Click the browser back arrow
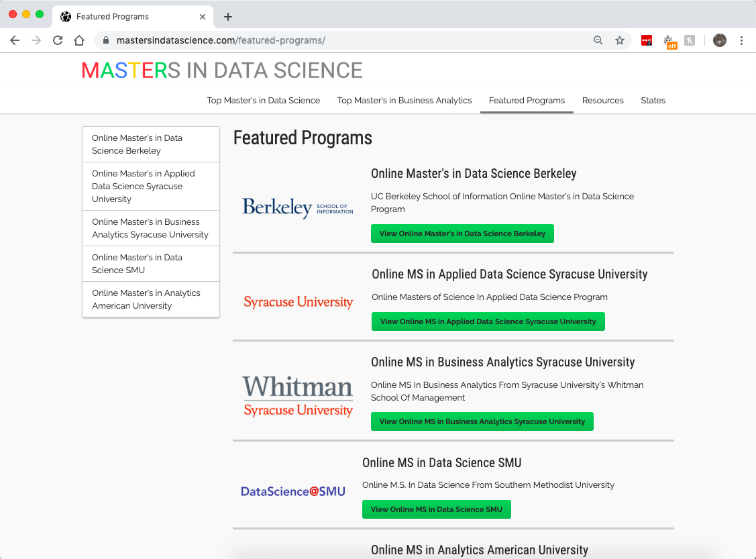The image size is (756, 559). click(15, 40)
